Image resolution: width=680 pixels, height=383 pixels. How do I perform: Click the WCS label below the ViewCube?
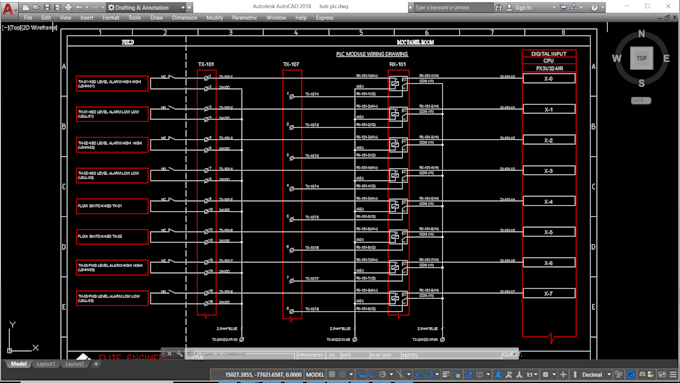point(641,101)
